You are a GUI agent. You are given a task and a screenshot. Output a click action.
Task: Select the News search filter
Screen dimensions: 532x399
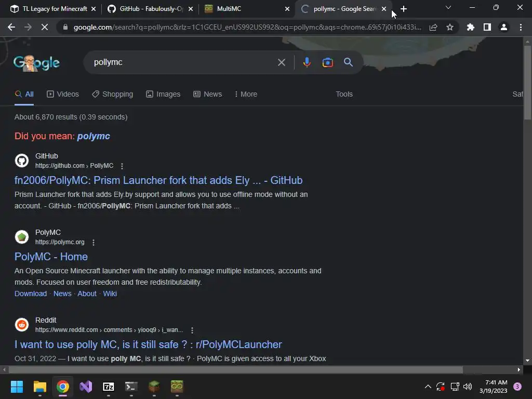208,95
